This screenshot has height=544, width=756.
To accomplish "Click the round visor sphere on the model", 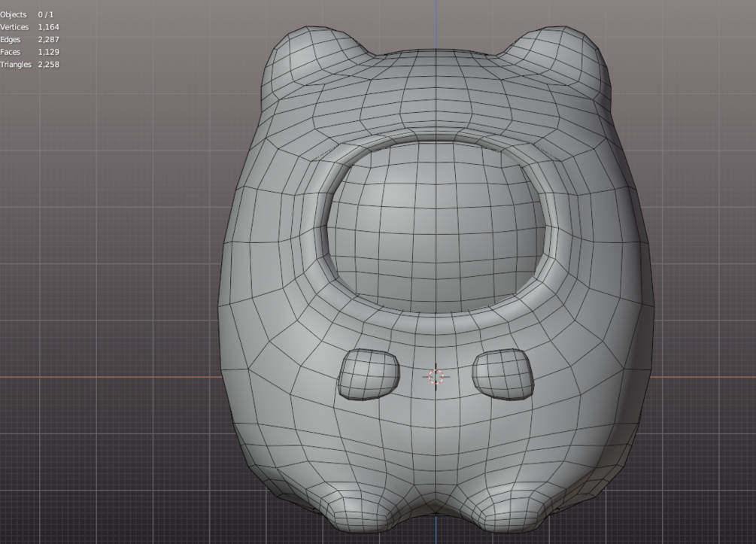I will pyautogui.click(x=437, y=228).
